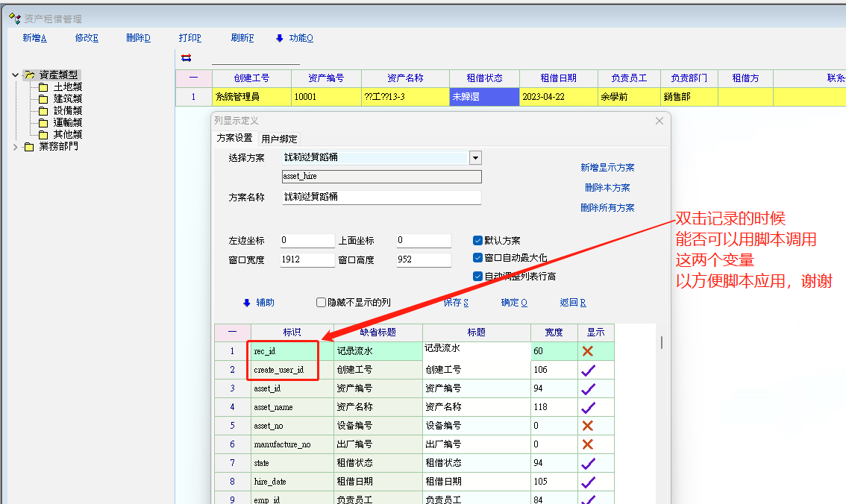Toggle the 默认方案 checkbox
846x504 pixels.
pos(478,241)
